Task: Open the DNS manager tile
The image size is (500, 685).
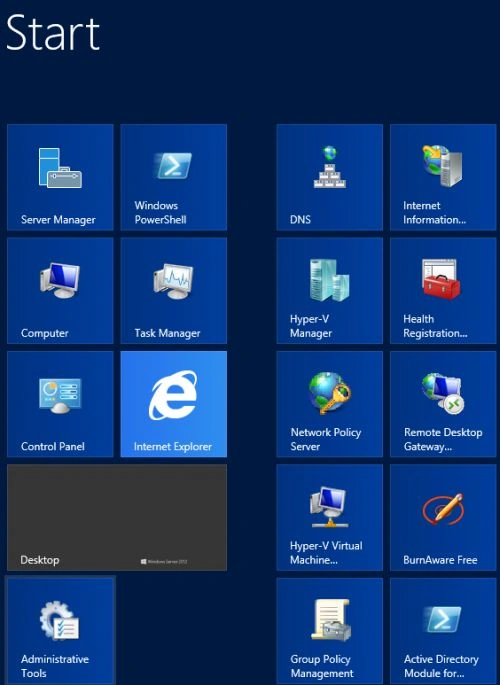Action: 330,177
